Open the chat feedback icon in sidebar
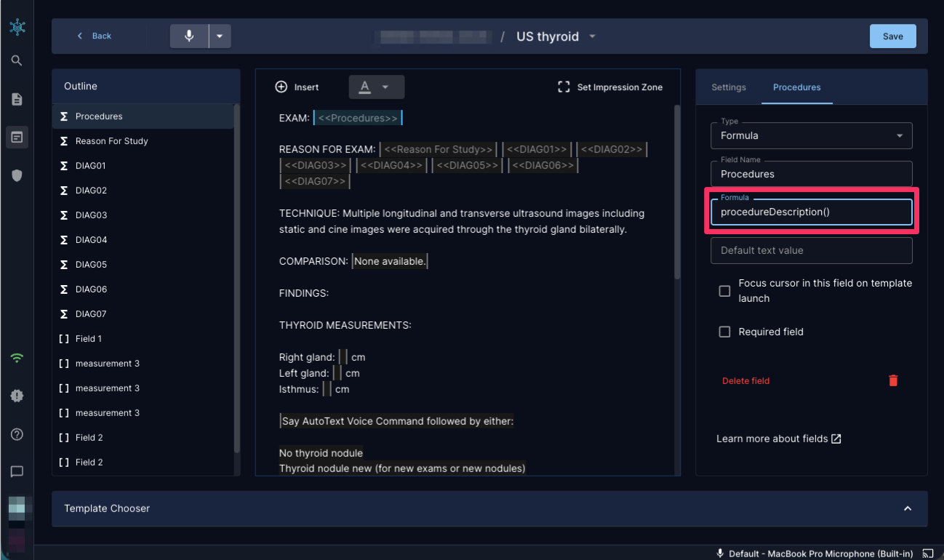944x560 pixels. 17,472
